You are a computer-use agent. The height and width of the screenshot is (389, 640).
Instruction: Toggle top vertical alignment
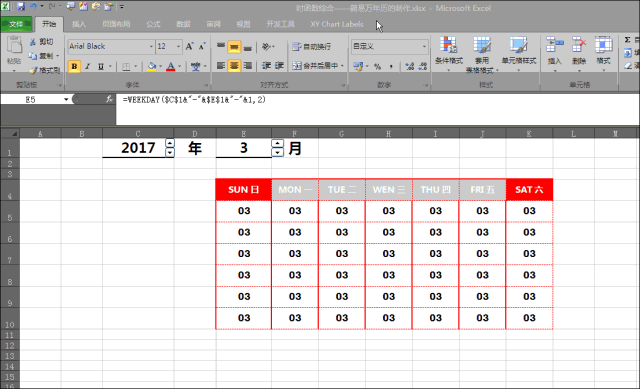[221, 46]
